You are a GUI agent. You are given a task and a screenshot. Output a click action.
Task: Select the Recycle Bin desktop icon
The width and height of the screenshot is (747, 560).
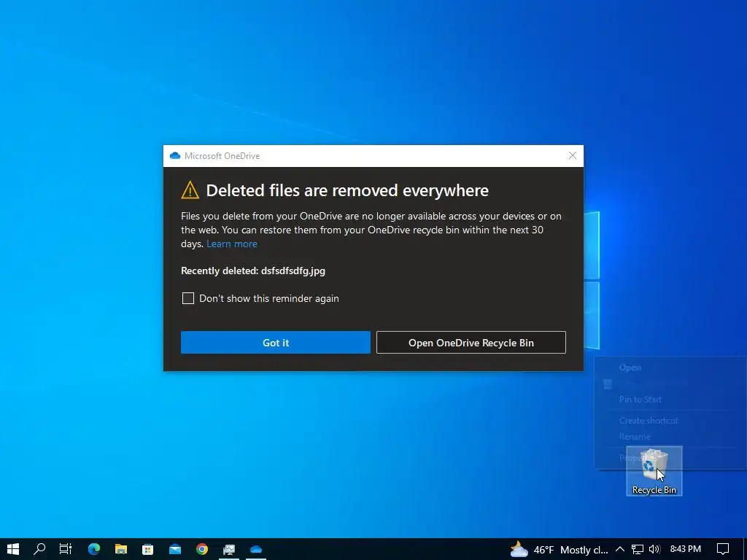(654, 471)
